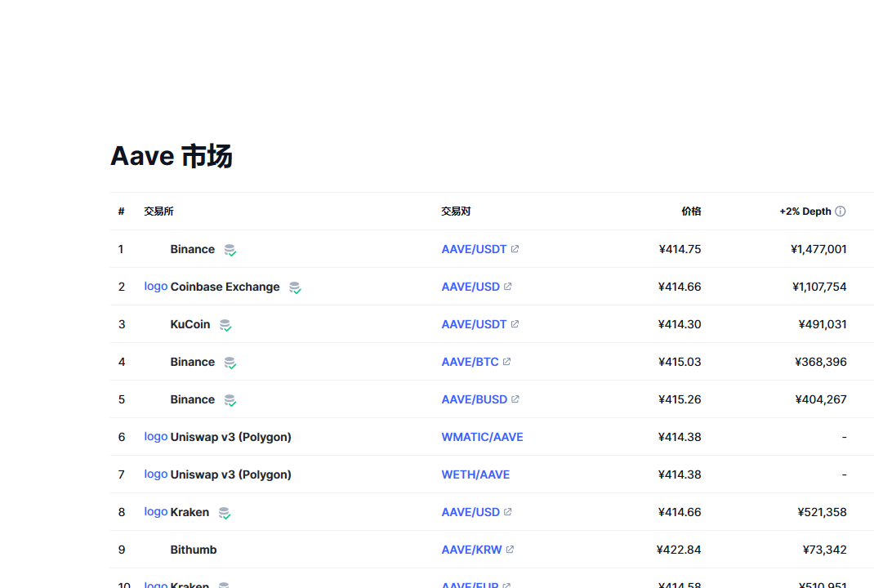The image size is (874, 588).
Task: Click the external link icon beside Coinbase AAVE/USD
Action: (x=507, y=287)
